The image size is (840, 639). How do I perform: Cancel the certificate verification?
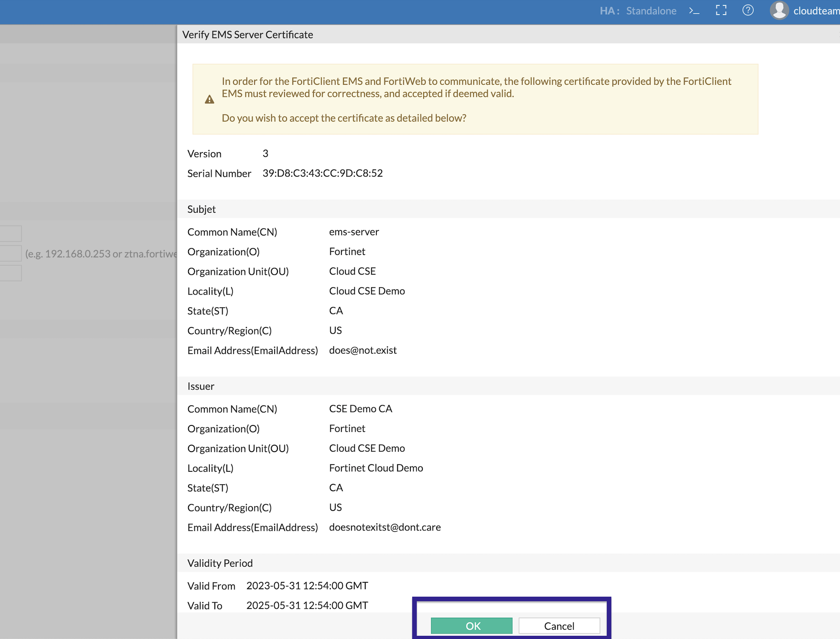pos(559,626)
